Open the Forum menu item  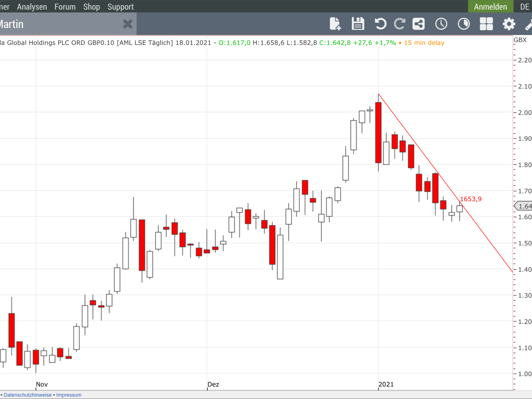(x=65, y=7)
